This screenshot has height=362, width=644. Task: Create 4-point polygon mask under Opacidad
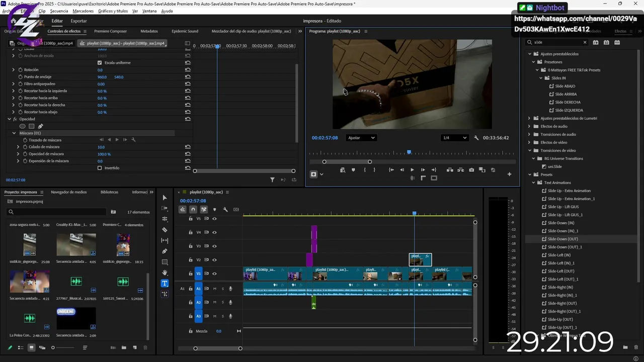coord(31,126)
